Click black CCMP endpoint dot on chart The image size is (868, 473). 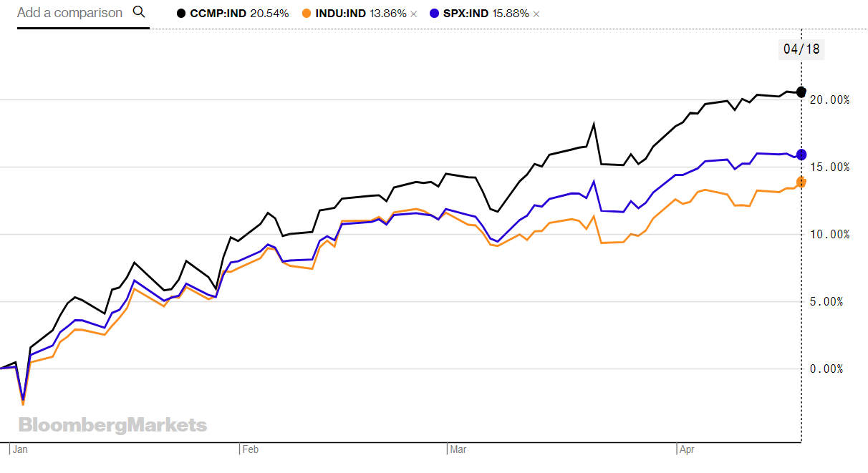(801, 92)
